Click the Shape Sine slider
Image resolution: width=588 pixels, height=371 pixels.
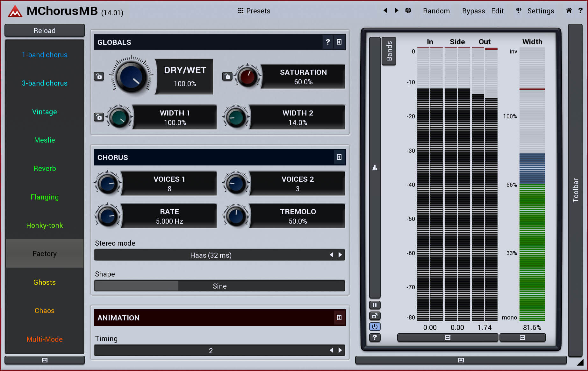[x=219, y=286]
